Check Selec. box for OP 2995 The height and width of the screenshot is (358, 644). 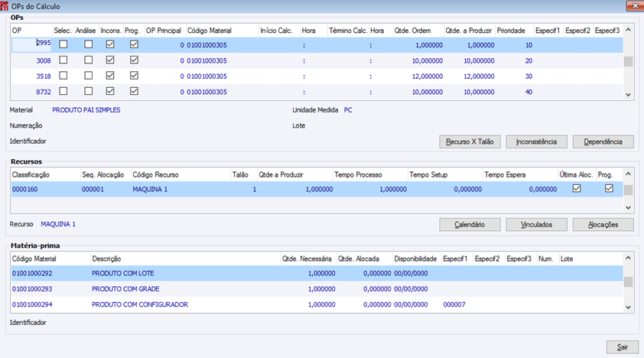pyautogui.click(x=63, y=44)
